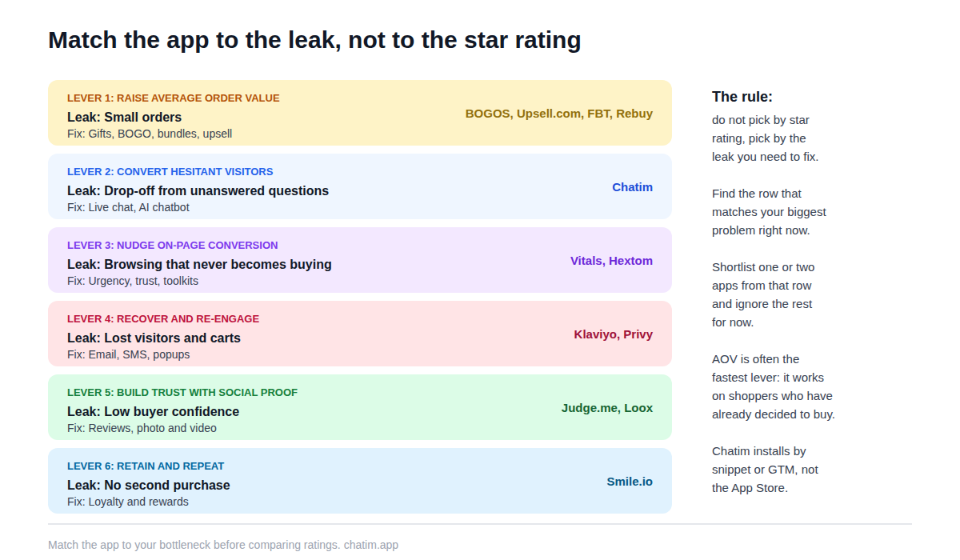Select the Lever 1 Raise Average Order Value label
This screenshot has width=960, height=560.
click(174, 98)
